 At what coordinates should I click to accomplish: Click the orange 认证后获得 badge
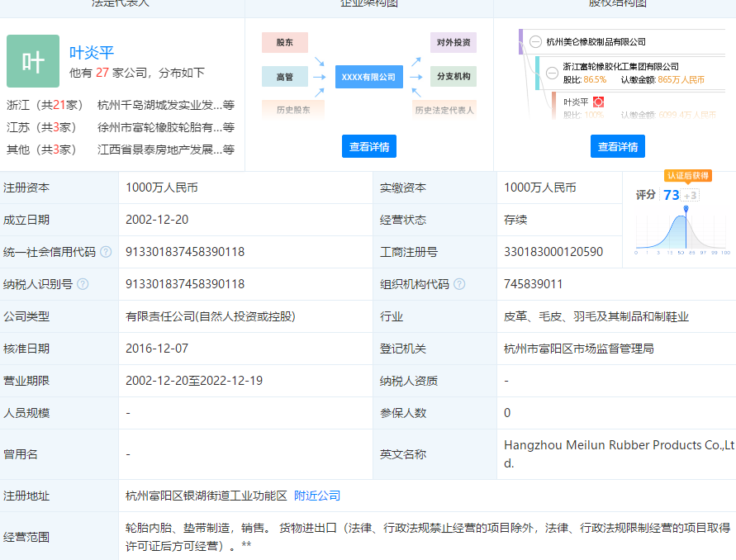point(688,176)
